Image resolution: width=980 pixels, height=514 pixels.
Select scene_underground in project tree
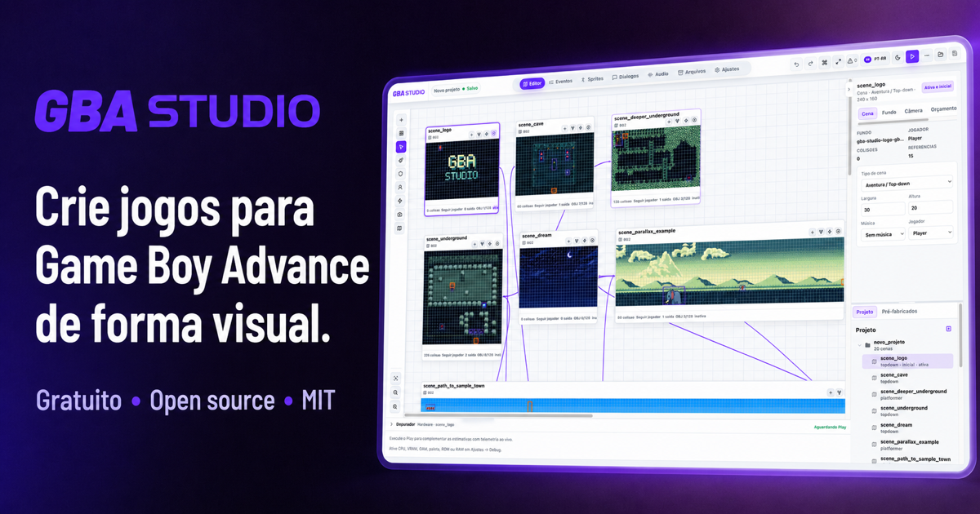tap(907, 411)
